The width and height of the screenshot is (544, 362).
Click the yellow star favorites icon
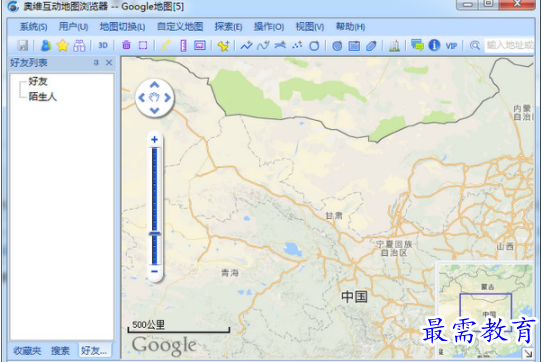coord(62,45)
